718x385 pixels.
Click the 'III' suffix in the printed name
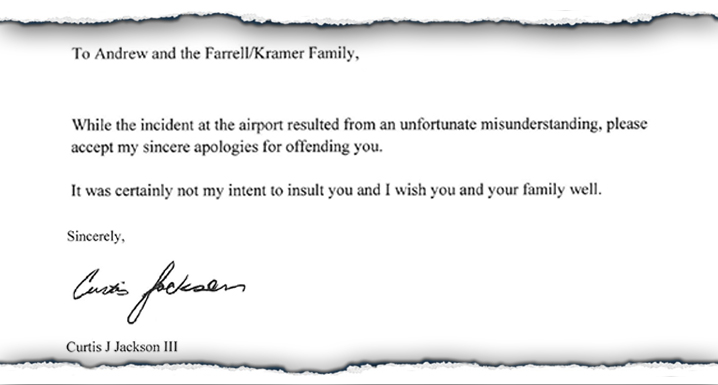coord(171,347)
